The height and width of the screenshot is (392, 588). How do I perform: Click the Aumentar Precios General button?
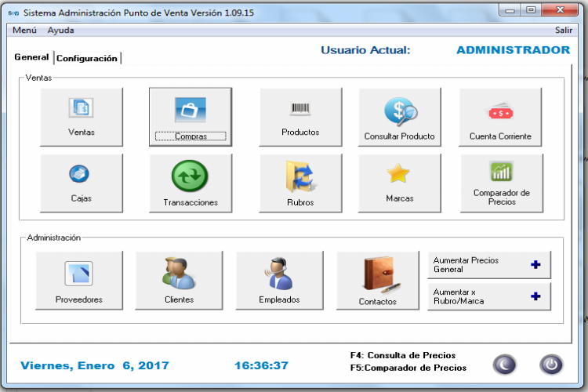(488, 265)
